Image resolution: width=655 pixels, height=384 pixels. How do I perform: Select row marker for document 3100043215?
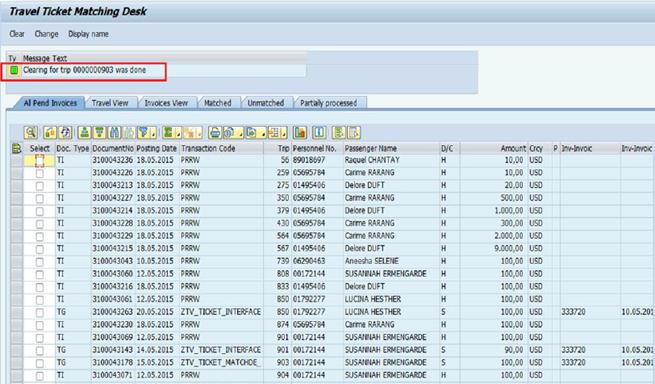coord(17,249)
